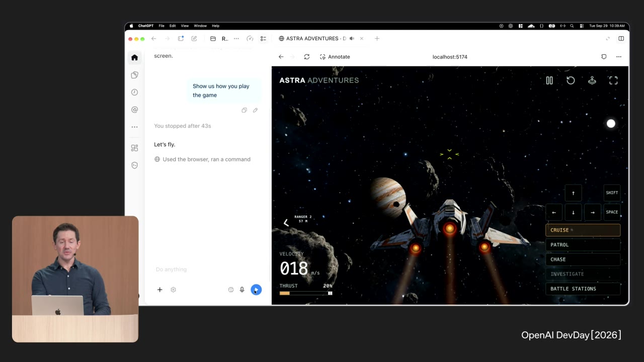644x362 pixels.
Task: Open the ChatGPT app menu
Action: (146, 26)
